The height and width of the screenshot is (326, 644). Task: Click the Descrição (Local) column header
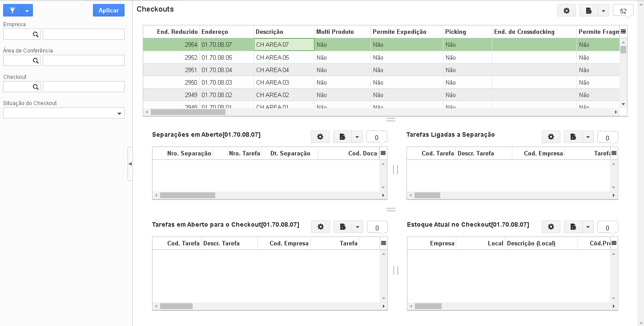coord(541,243)
